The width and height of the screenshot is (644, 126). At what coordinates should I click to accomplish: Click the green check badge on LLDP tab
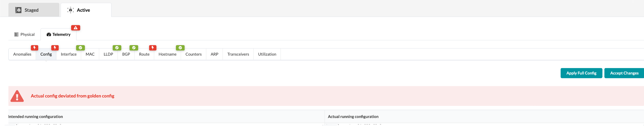coord(117,48)
